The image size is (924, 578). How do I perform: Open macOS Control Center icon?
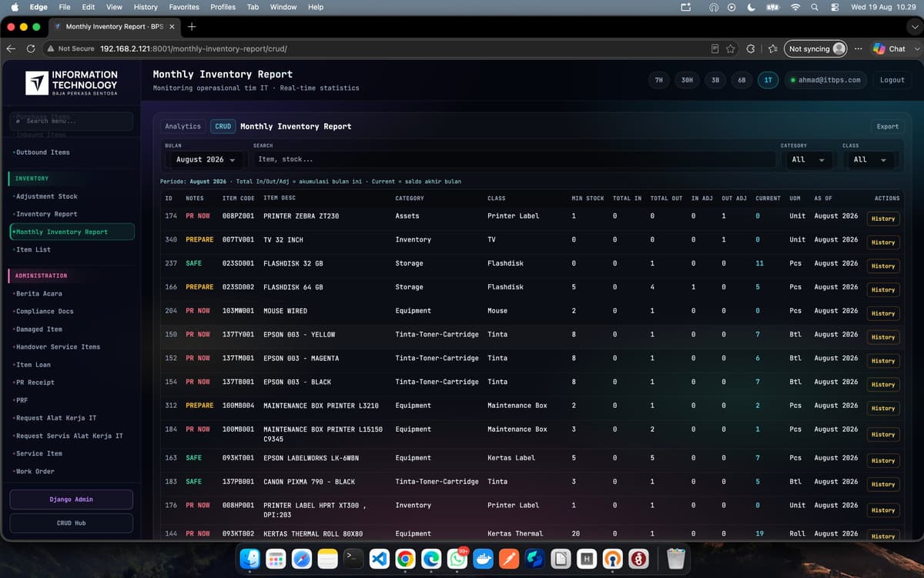click(835, 7)
